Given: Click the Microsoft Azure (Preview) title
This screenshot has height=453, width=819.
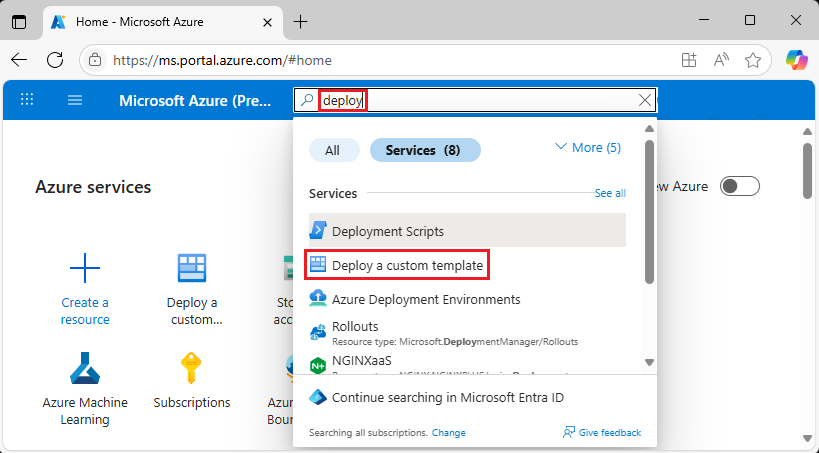Looking at the screenshot, I should 195,100.
